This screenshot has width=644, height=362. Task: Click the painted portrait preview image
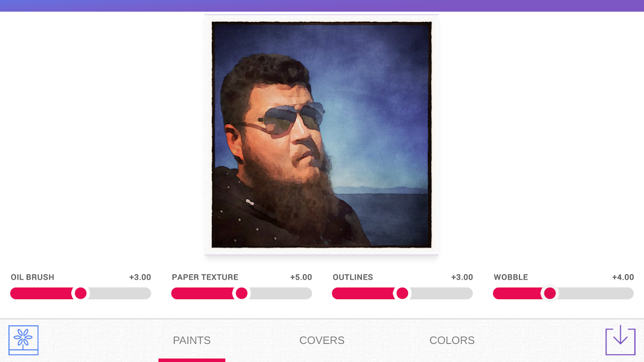coord(322,135)
